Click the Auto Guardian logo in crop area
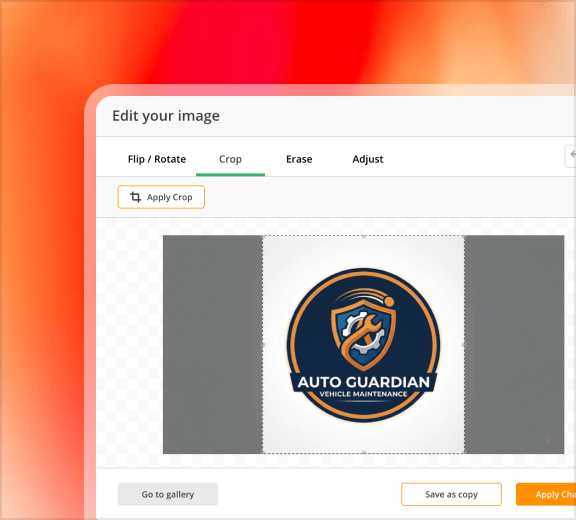Viewport: 576px width, 520px height. [x=364, y=345]
